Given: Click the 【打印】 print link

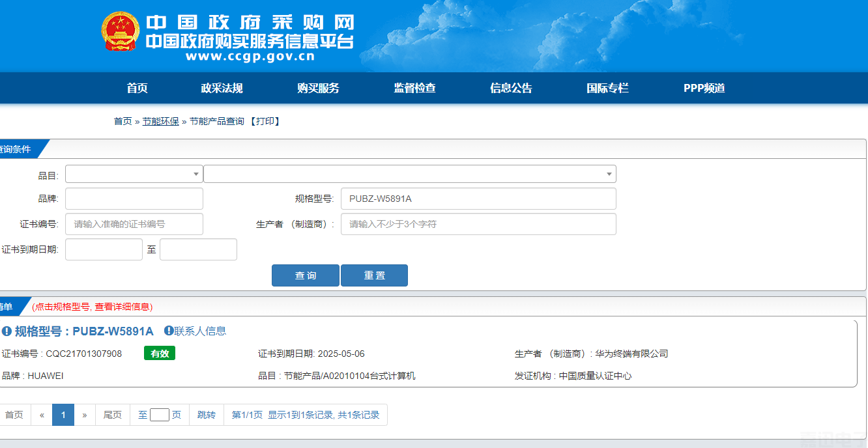Looking at the screenshot, I should (x=265, y=121).
